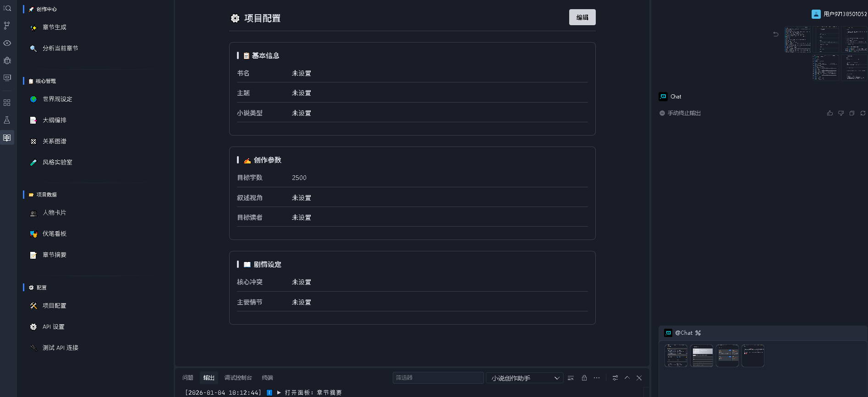
Task: Click the 书名 row value 未设置
Action: click(x=302, y=73)
